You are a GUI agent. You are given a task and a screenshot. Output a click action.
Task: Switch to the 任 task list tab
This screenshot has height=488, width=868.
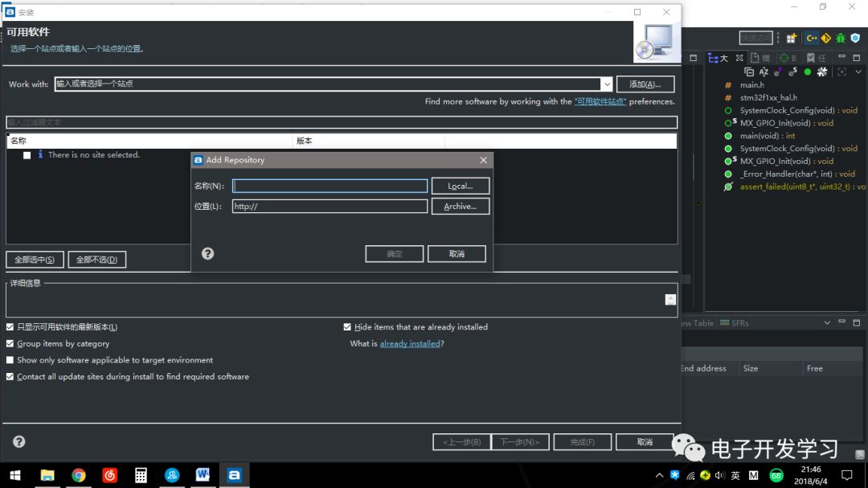pyautogui.click(x=817, y=58)
